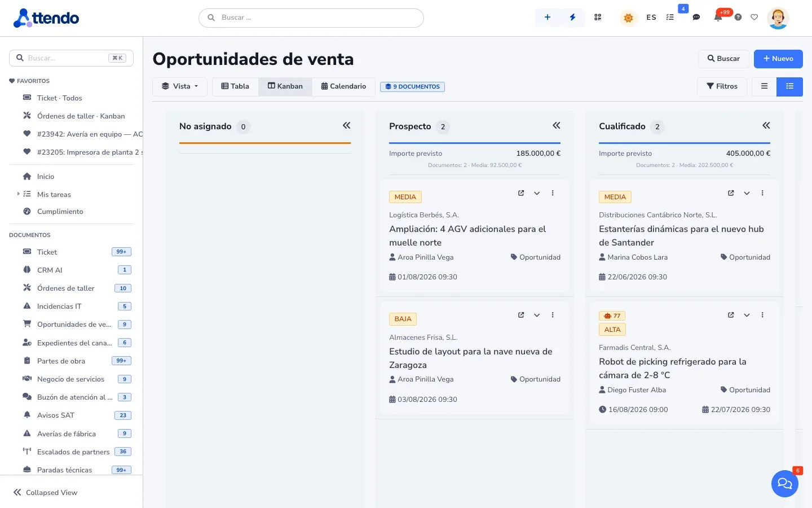Switch to Kanban view
This screenshot has width=812, height=508.
coord(285,86)
